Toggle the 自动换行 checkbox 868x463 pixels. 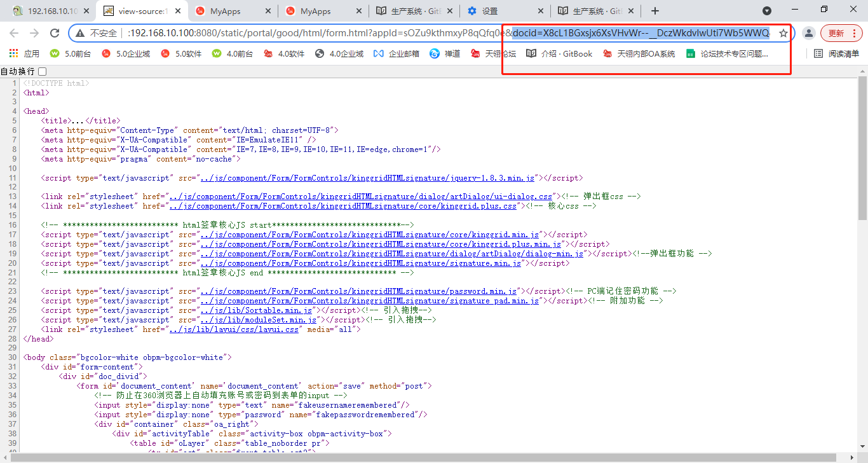pyautogui.click(x=43, y=71)
